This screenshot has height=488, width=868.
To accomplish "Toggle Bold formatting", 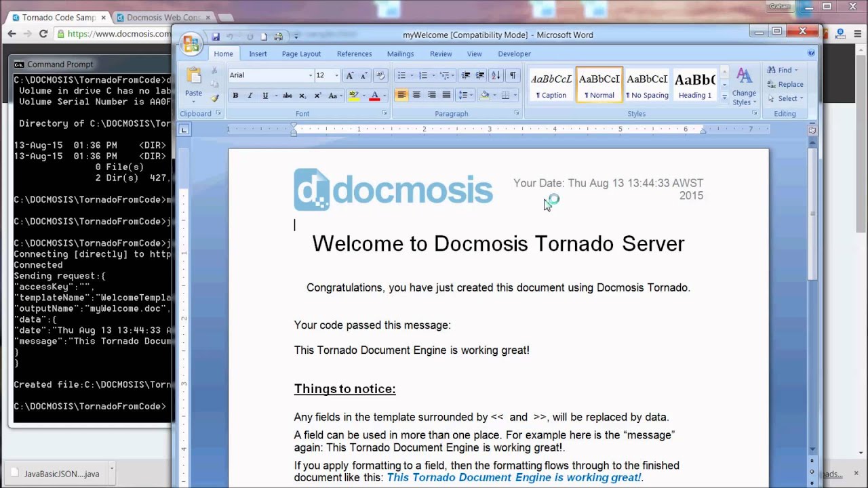I will 235,96.
